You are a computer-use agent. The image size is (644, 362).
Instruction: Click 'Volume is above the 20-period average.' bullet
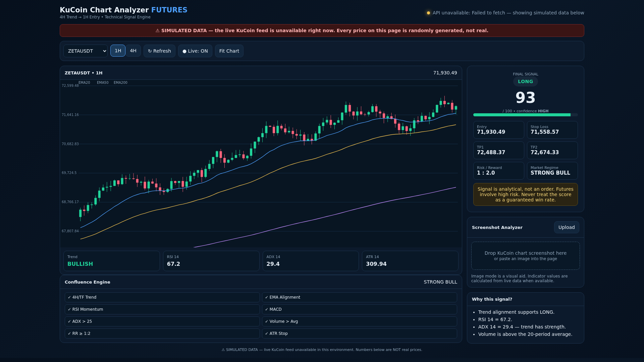[x=525, y=334]
